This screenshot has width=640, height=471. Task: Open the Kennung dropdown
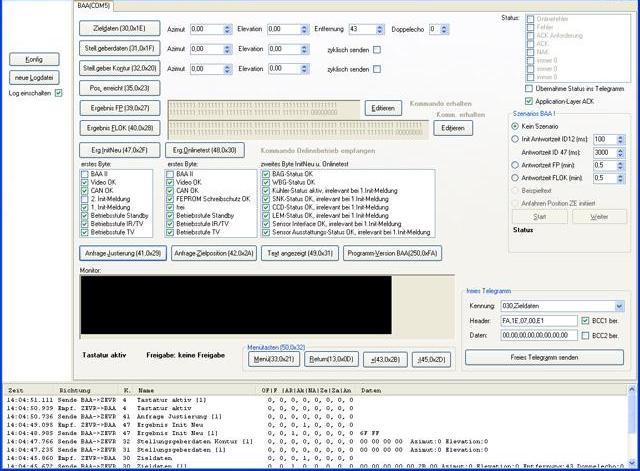[619, 306]
